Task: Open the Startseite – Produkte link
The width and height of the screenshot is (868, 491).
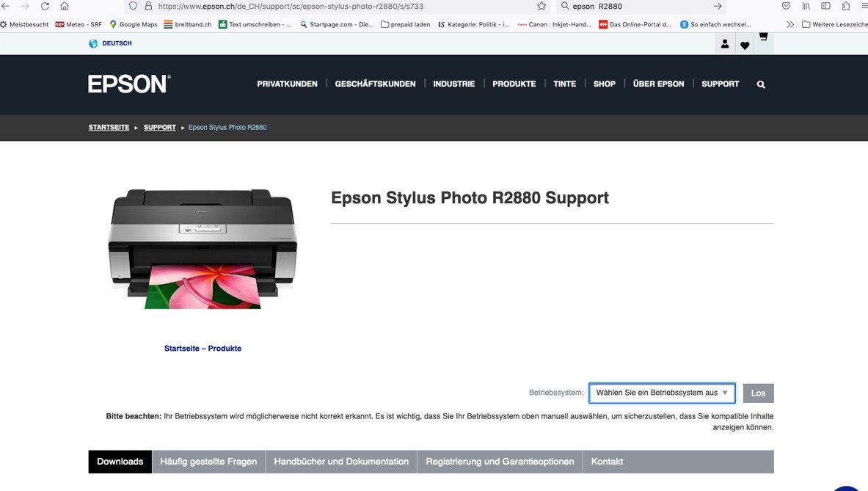Action: (203, 348)
